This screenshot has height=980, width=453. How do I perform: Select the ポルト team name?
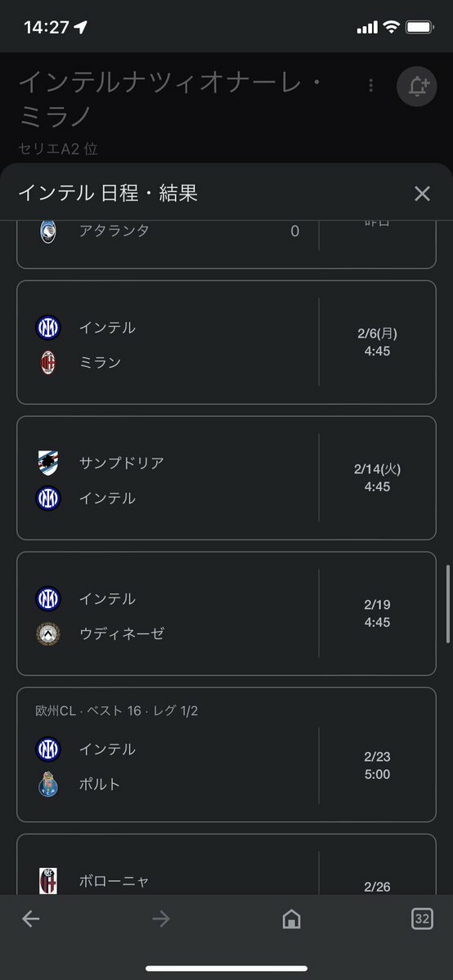[x=100, y=784]
